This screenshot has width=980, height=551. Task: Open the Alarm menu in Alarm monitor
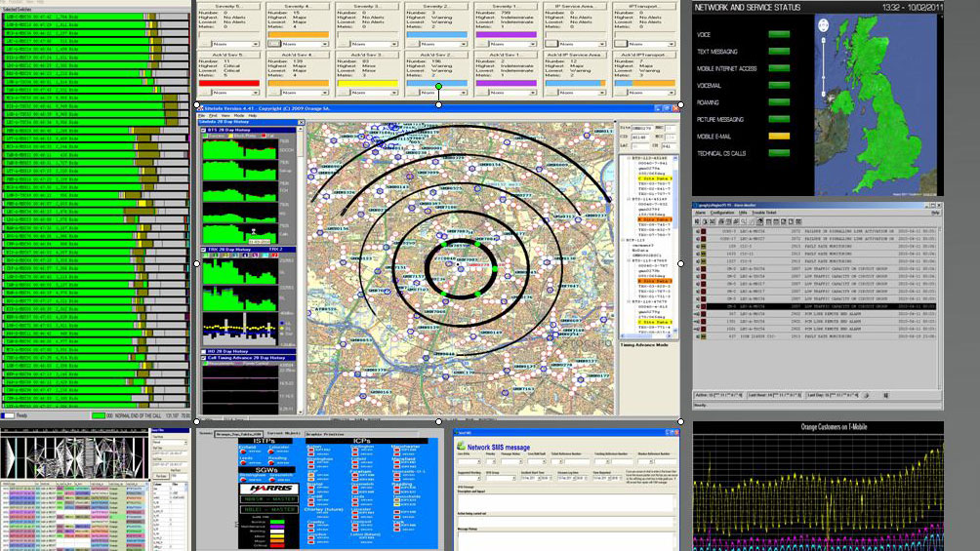tap(701, 213)
